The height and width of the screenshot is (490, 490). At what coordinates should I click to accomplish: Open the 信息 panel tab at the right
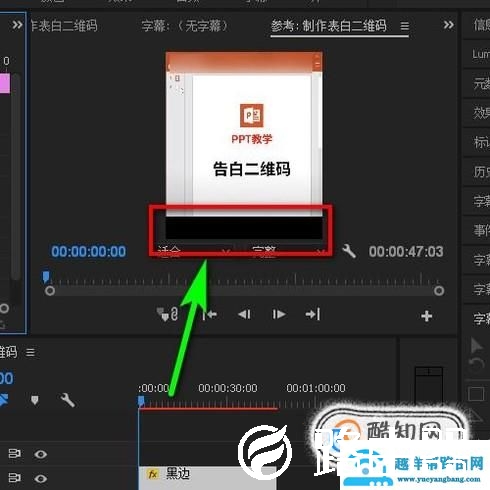pyautogui.click(x=481, y=25)
